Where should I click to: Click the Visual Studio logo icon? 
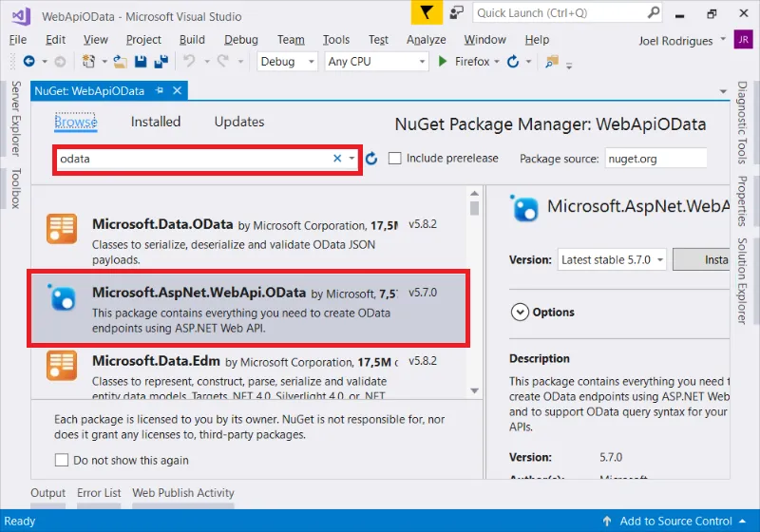[21, 16]
